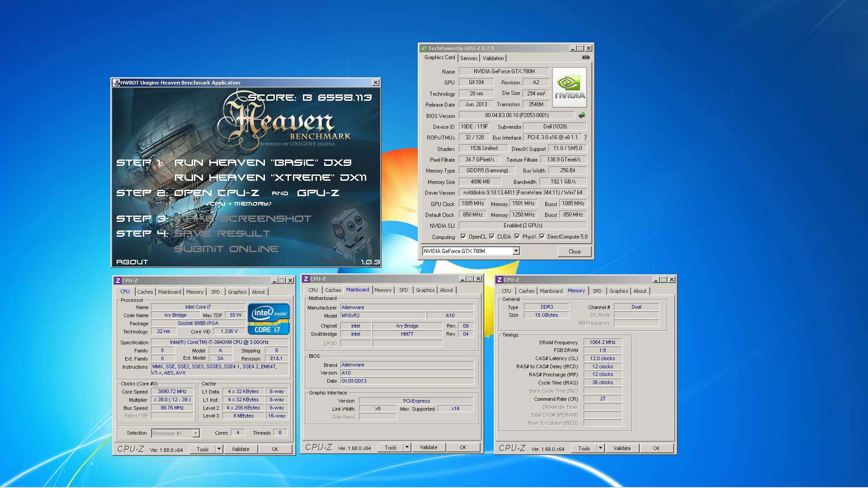Click Submit Online in Heaven app
The image size is (868, 488).
226,249
